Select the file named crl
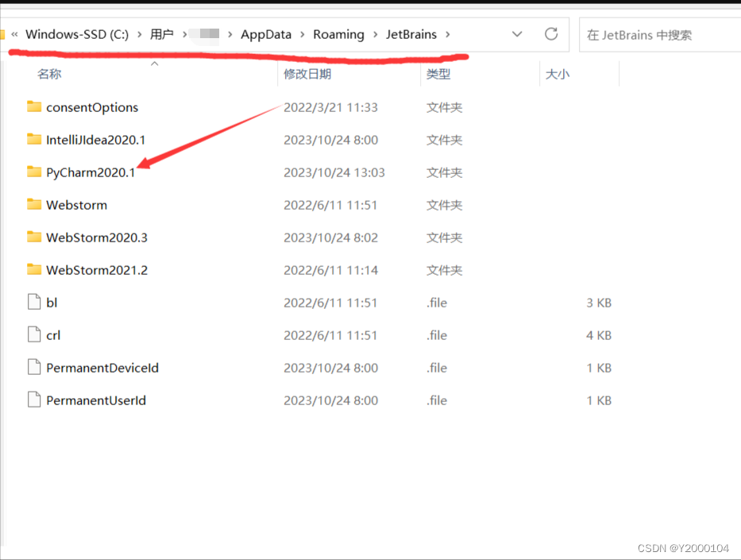The image size is (741, 560). (x=53, y=335)
